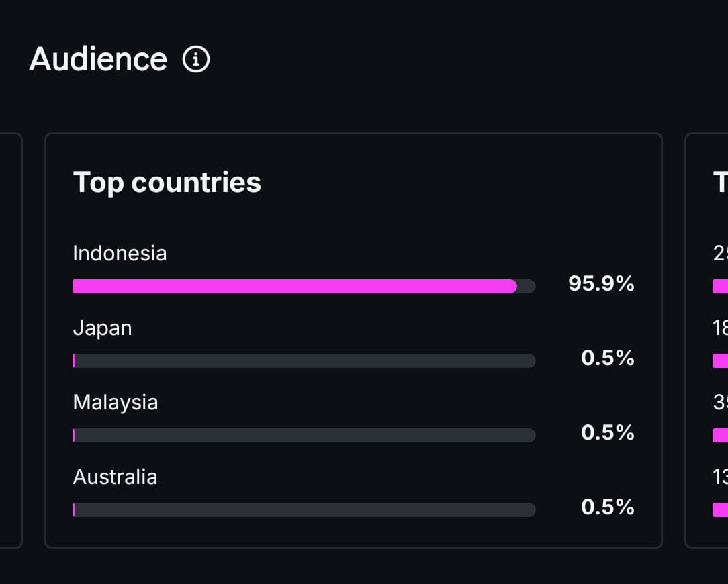
Task: Click the third pink bar in the right-hand card
Action: [720, 436]
